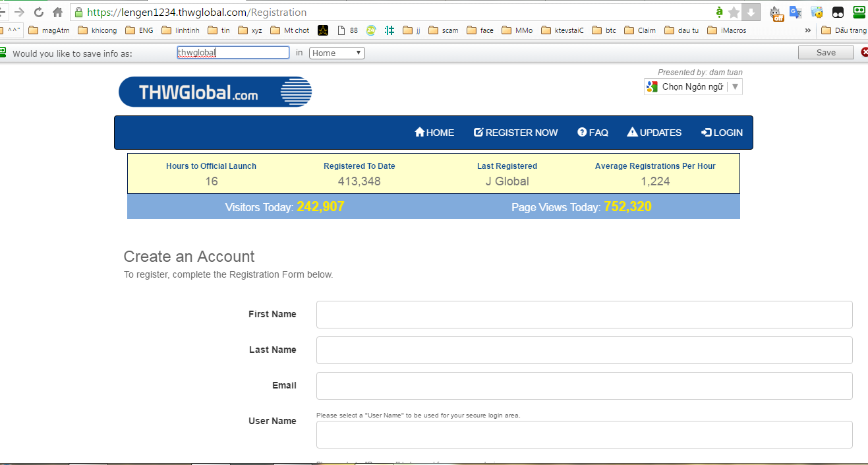Image resolution: width=868 pixels, height=465 pixels.
Task: Click the address bar URL
Action: 196,12
